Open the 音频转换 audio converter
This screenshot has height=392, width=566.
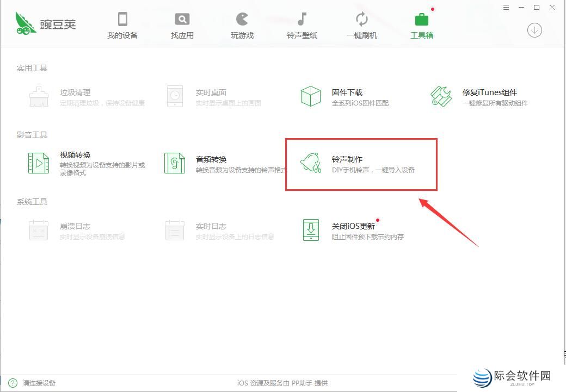174,163
